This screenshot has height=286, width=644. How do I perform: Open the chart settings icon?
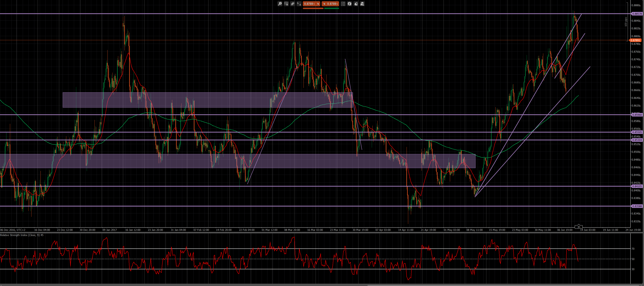[x=286, y=4]
